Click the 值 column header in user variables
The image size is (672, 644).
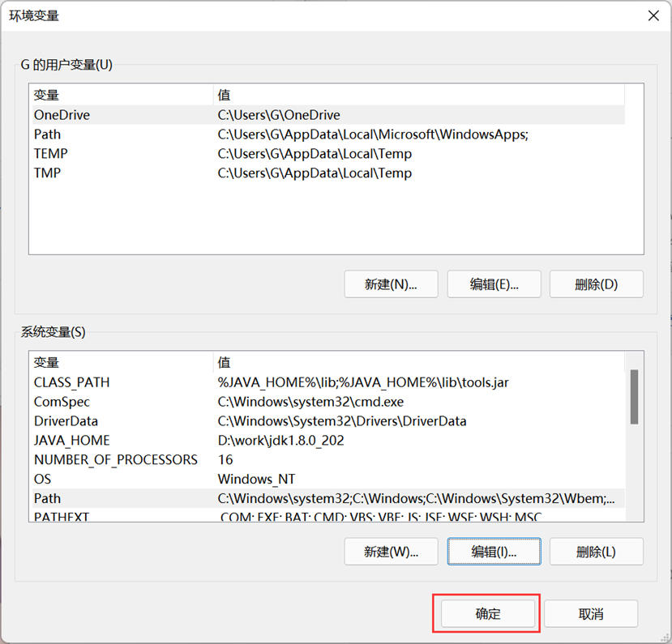tap(419, 95)
